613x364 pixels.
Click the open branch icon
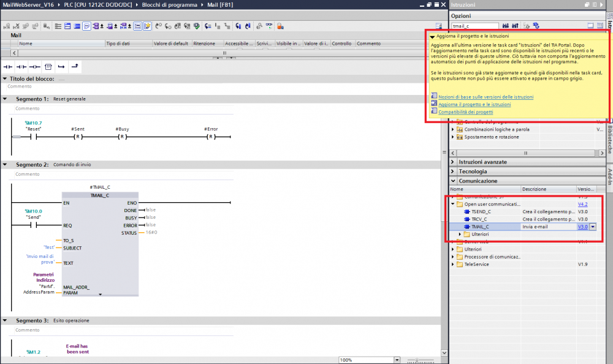(x=61, y=66)
